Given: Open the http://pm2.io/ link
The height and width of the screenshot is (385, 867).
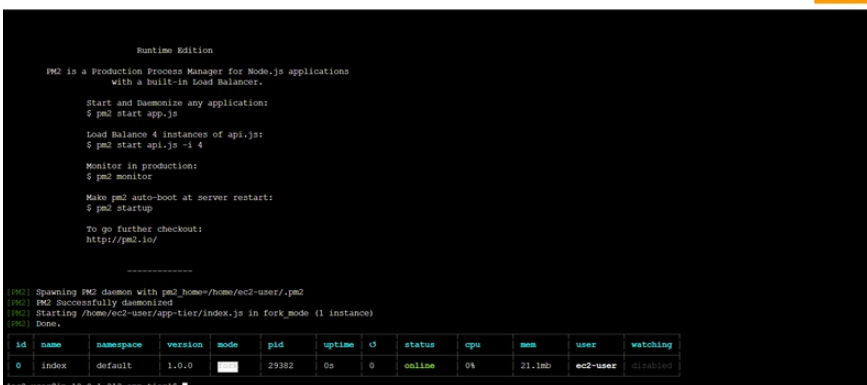Looking at the screenshot, I should [122, 240].
